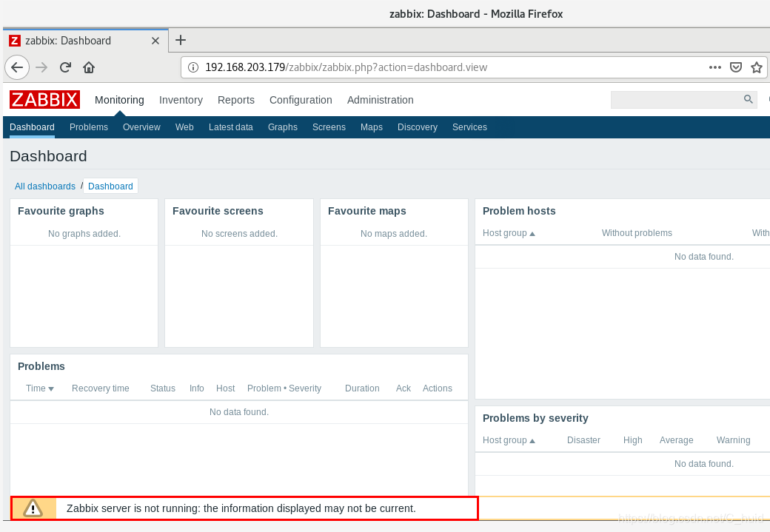Screen dimensions: 770x532
Task: Open the page actions three-dots menu
Action: [715, 67]
